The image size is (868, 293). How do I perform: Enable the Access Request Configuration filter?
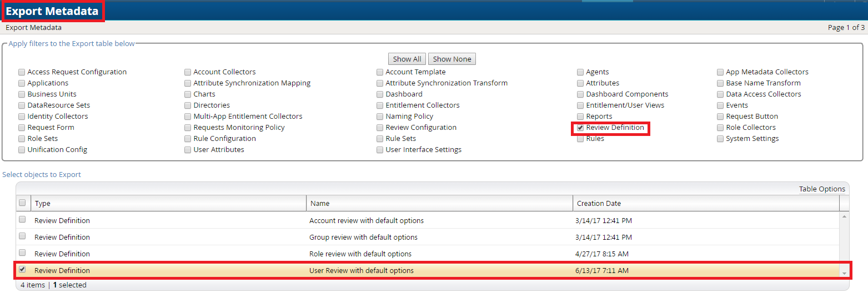coord(22,72)
